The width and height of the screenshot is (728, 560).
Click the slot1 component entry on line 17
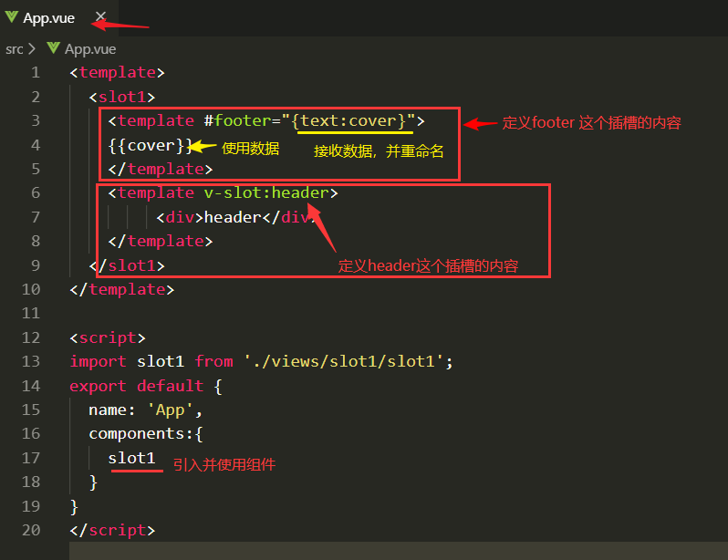click(x=131, y=459)
